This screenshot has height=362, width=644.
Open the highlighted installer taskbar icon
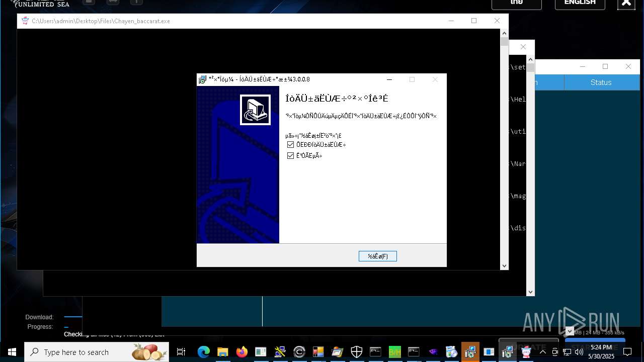470,352
